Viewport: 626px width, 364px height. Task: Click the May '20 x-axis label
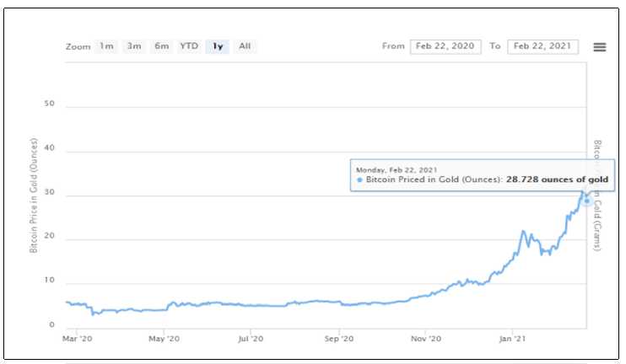[x=164, y=339]
